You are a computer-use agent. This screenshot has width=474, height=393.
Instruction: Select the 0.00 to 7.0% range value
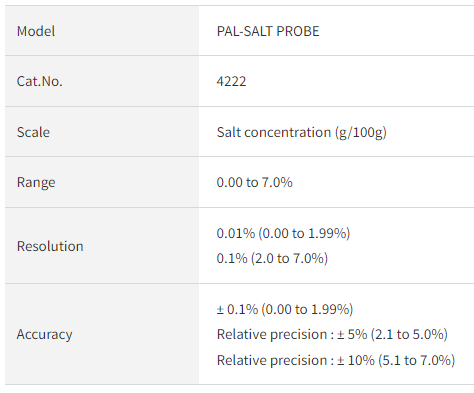tap(254, 182)
